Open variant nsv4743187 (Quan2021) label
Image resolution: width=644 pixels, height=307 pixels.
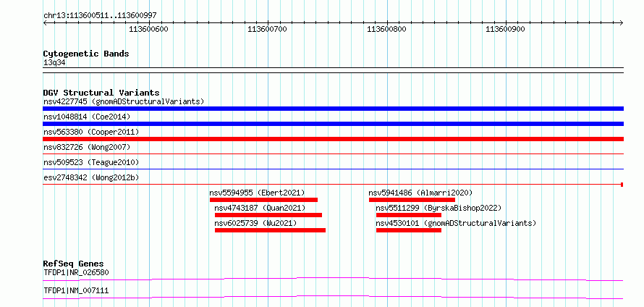click(x=260, y=208)
